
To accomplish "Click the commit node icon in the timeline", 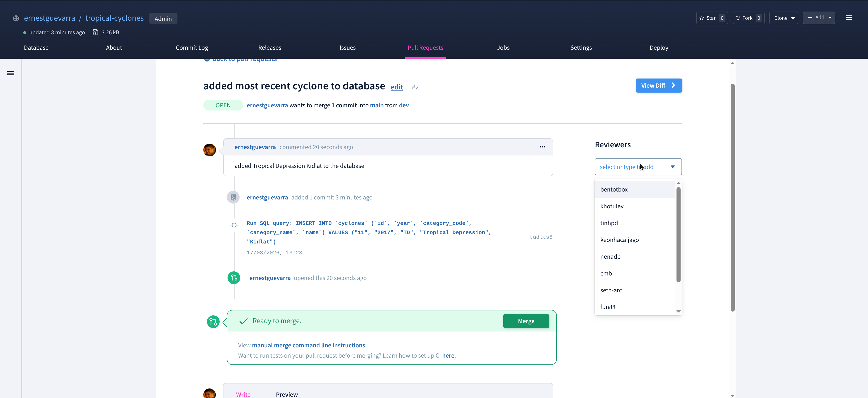I will [234, 225].
